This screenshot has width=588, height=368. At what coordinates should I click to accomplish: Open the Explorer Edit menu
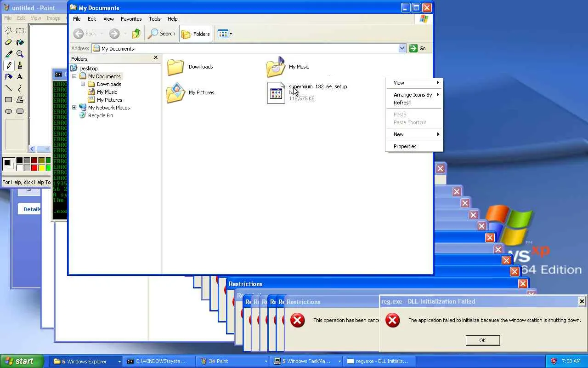[x=92, y=19]
